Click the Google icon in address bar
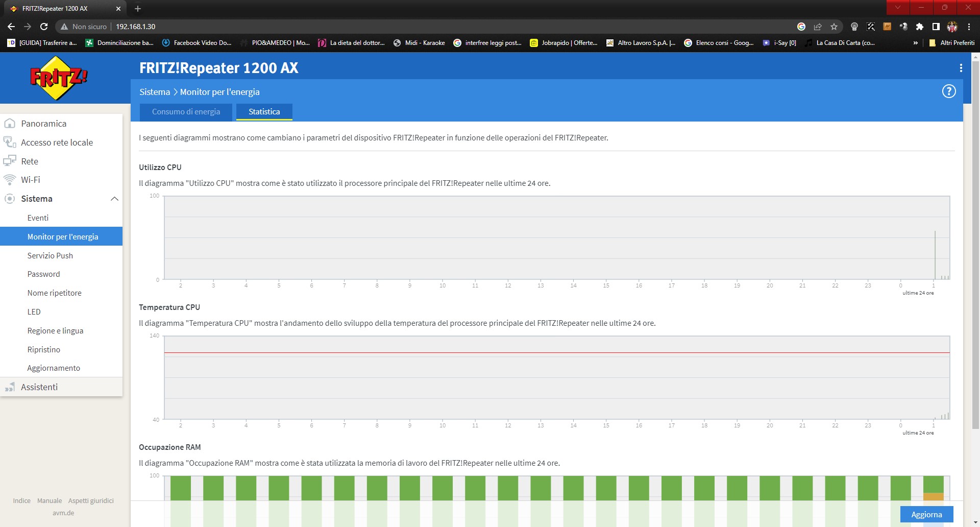980x527 pixels. [801, 27]
